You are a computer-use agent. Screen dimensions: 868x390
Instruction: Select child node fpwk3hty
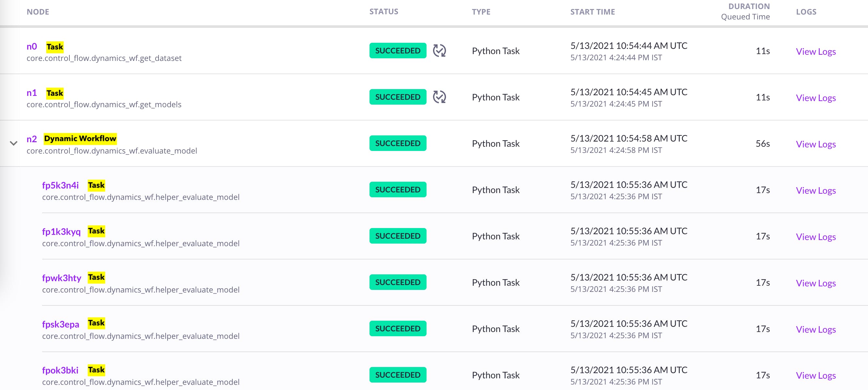[62, 278]
